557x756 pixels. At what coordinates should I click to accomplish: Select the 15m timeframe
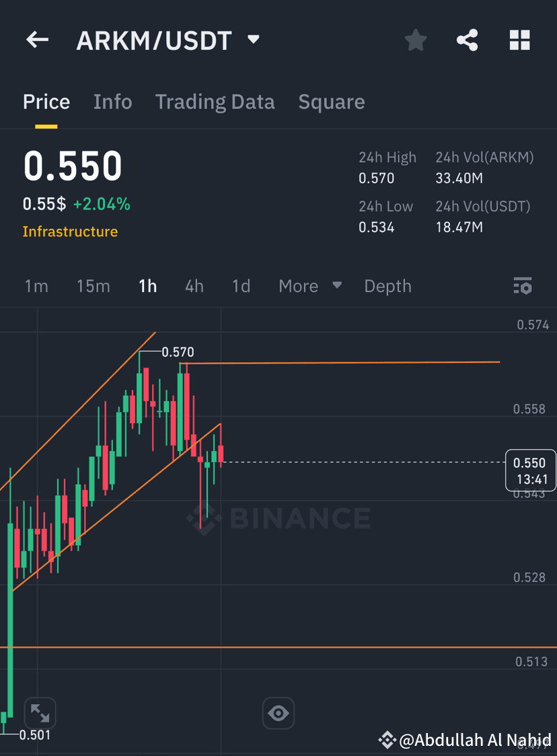click(93, 286)
